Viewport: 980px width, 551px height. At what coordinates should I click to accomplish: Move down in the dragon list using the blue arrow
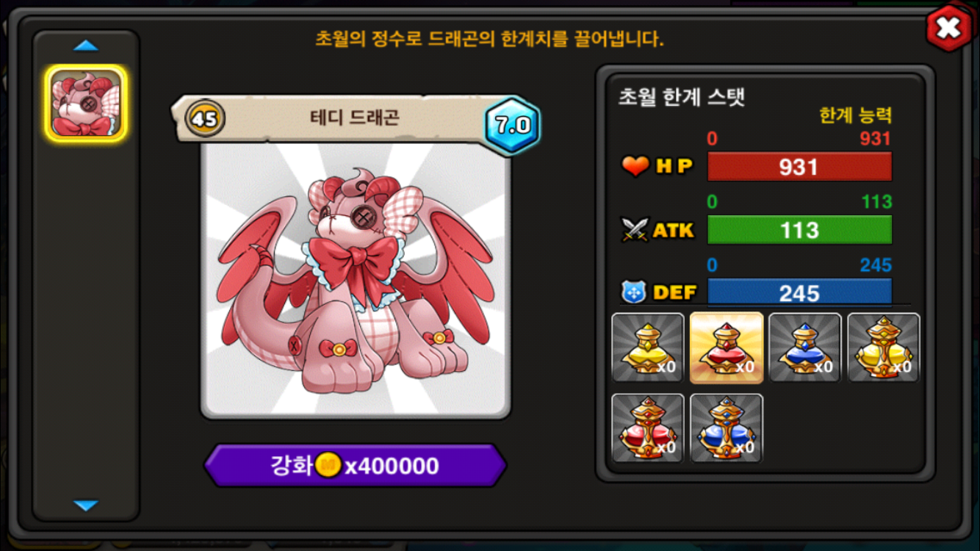(x=86, y=505)
